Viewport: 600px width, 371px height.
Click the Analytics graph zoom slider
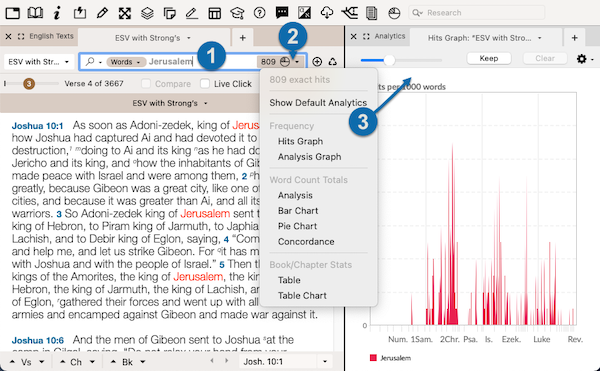[x=401, y=60]
